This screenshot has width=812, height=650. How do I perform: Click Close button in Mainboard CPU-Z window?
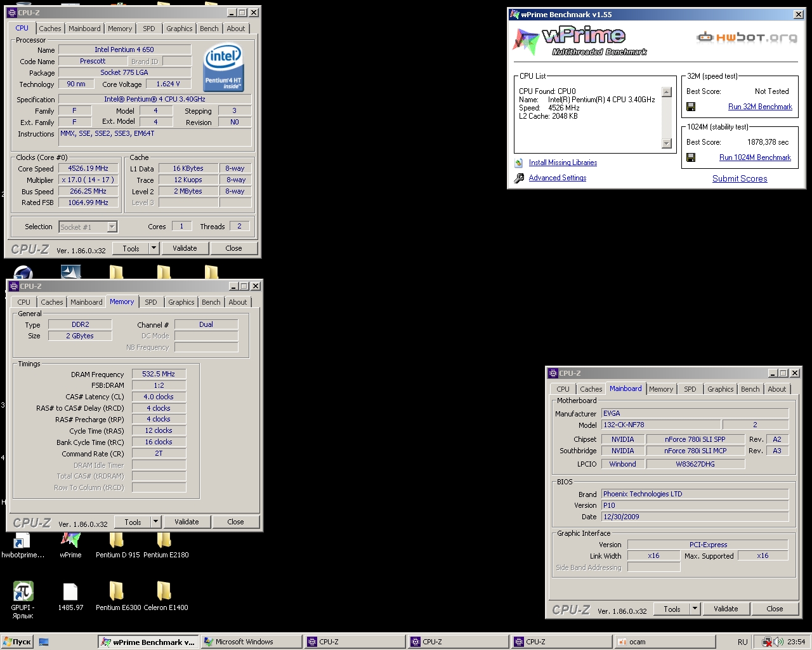(x=775, y=609)
